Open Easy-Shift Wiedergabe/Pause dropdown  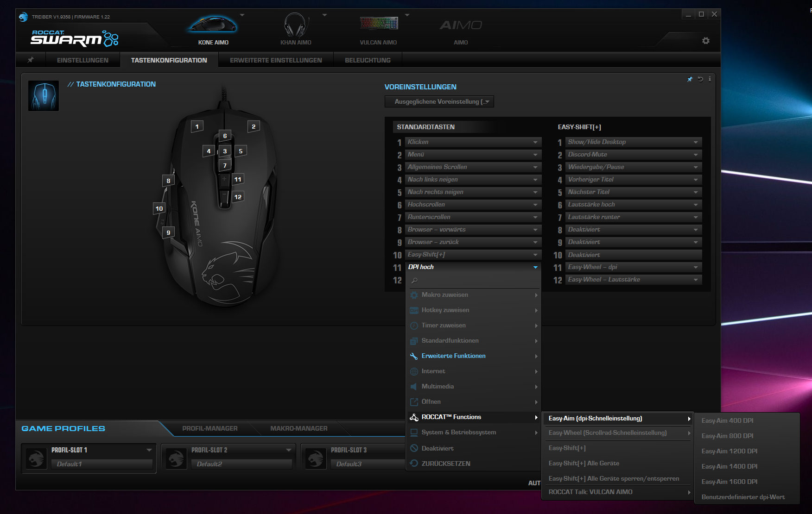point(634,167)
